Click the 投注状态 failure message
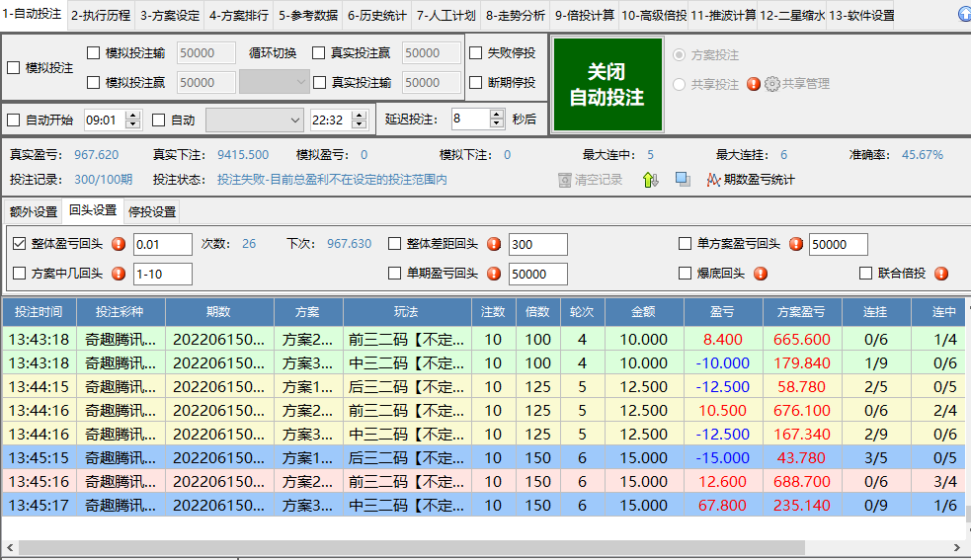The height and width of the screenshot is (560, 971). 332,180
